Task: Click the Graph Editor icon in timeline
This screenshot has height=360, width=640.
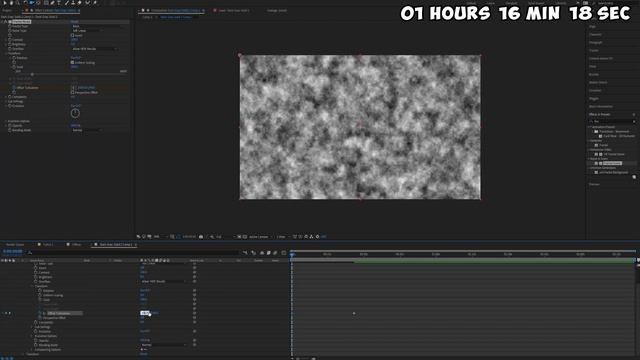Action: coord(284,253)
